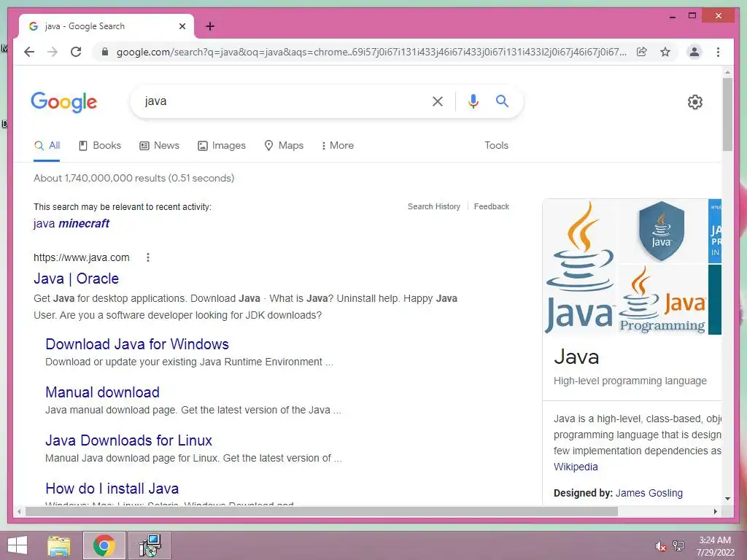The height and width of the screenshot is (560, 747).
Task: Open Chrome's three-dot menu
Action: tap(718, 52)
